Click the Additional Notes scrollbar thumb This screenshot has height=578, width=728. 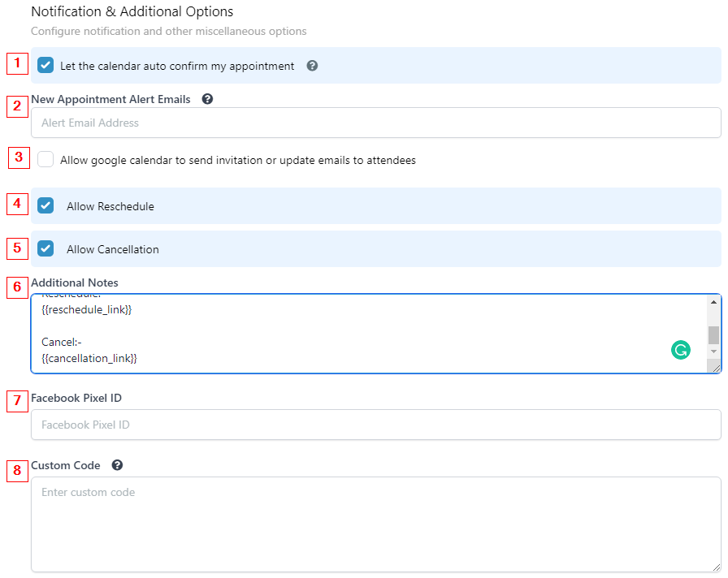(713, 334)
